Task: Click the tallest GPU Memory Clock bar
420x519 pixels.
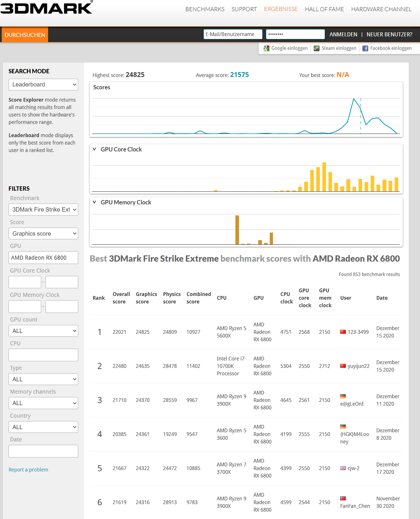Action: tap(237, 230)
